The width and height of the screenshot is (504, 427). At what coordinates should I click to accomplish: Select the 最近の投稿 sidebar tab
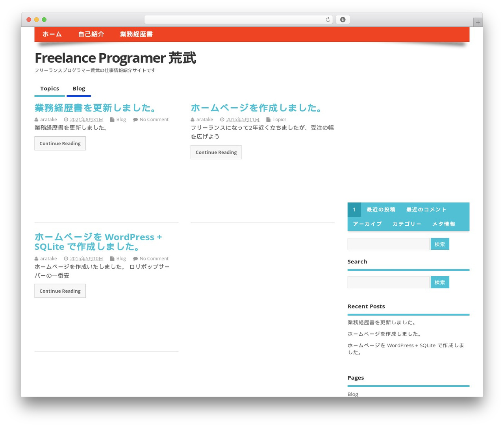[381, 210]
